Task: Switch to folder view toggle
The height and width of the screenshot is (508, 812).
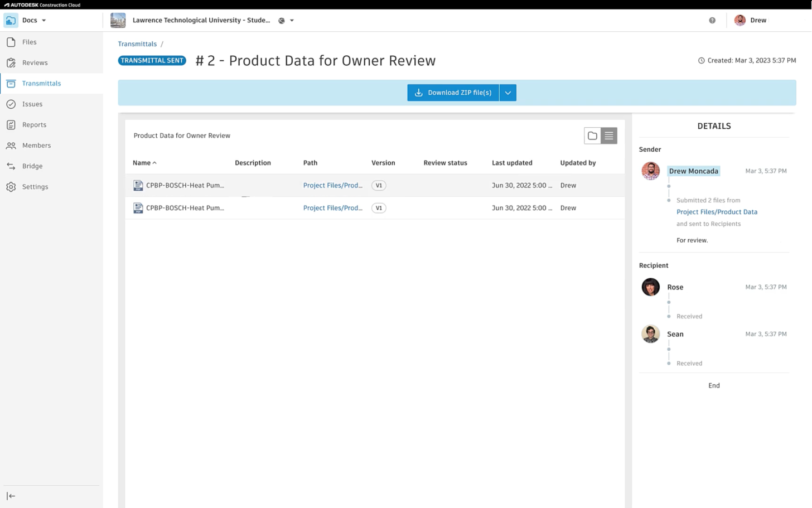Action: pyautogui.click(x=592, y=136)
